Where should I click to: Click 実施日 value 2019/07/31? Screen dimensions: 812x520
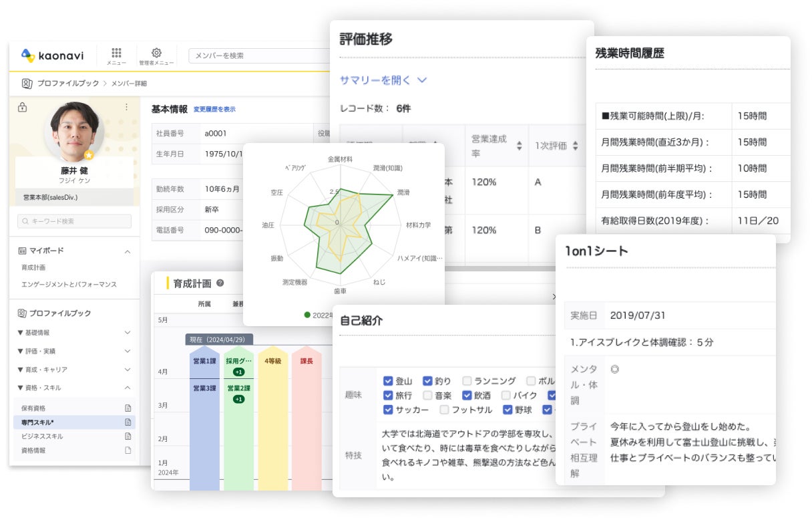click(637, 315)
